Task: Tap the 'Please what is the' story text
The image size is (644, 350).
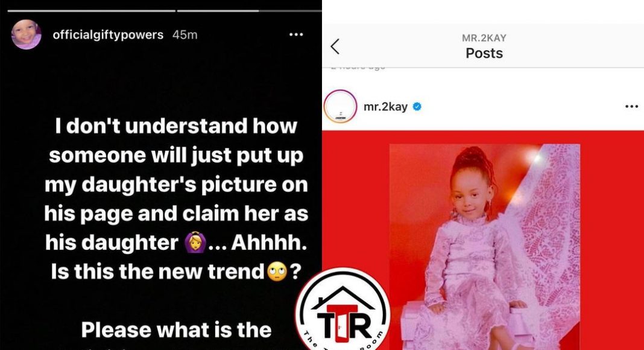Action: 176,330
